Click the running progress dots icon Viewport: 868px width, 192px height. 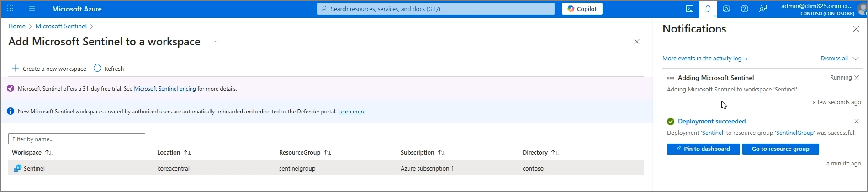(671, 78)
